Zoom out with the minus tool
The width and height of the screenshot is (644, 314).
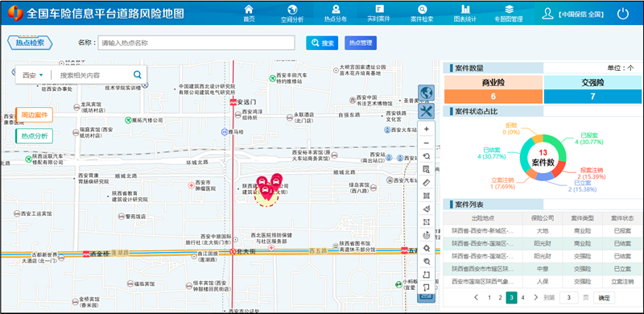[x=427, y=143]
